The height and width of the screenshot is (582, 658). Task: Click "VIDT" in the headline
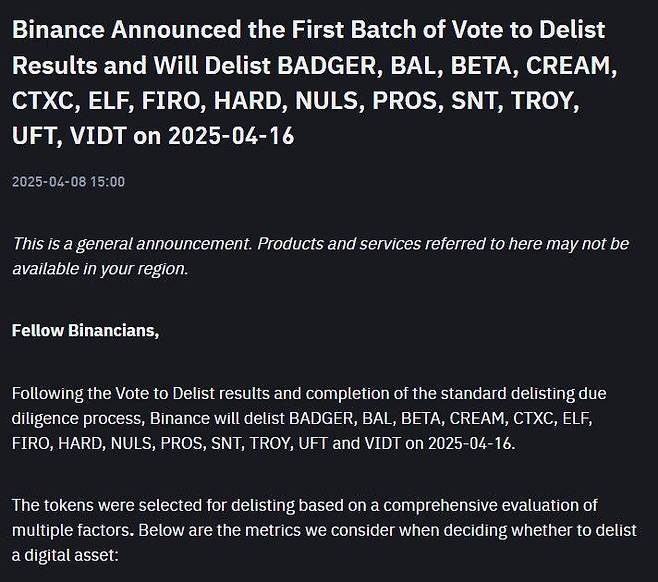98,135
